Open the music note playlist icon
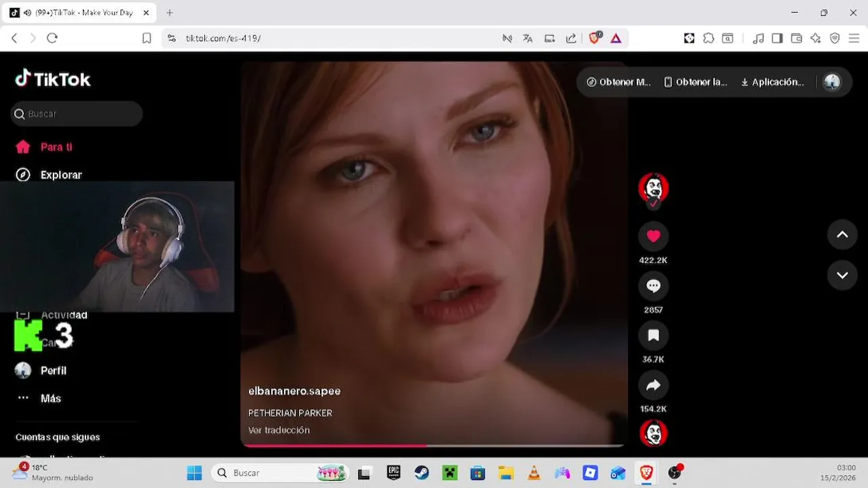 coord(759,39)
